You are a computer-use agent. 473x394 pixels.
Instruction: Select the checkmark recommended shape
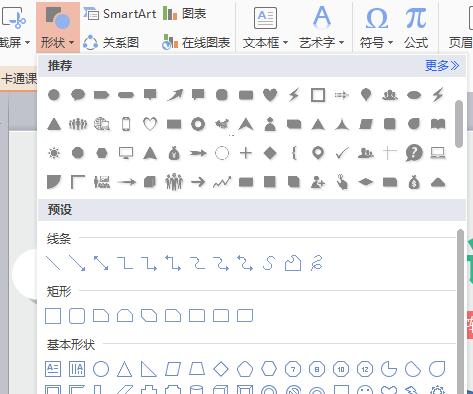342,153
